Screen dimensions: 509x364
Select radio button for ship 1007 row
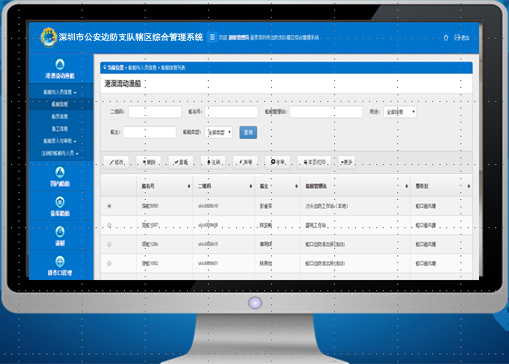109,225
